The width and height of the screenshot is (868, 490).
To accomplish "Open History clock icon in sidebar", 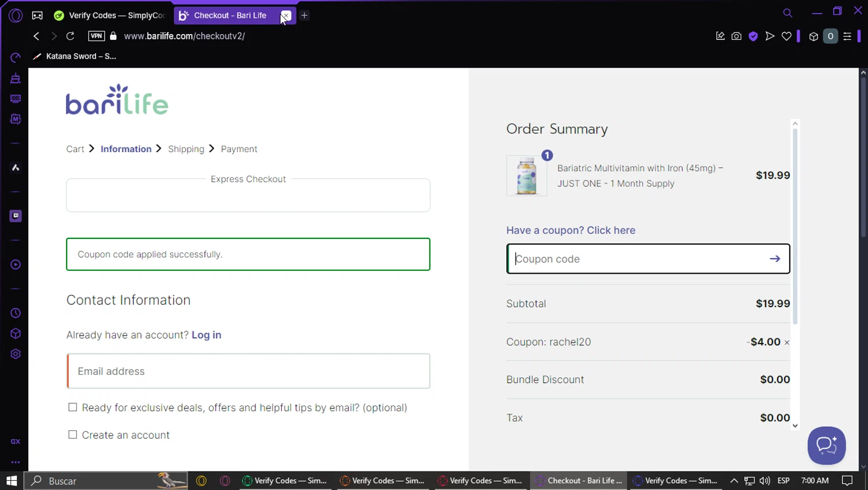I will pos(16,313).
